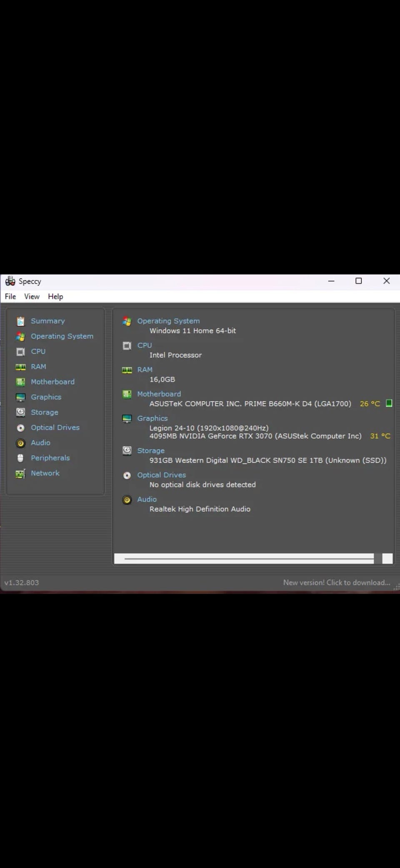Show Motherboard details from sidebar
This screenshot has height=868, width=400.
pyautogui.click(x=53, y=382)
